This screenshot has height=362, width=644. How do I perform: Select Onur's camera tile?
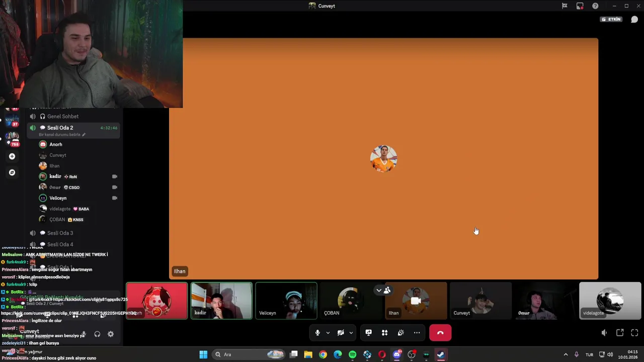pyautogui.click(x=545, y=301)
